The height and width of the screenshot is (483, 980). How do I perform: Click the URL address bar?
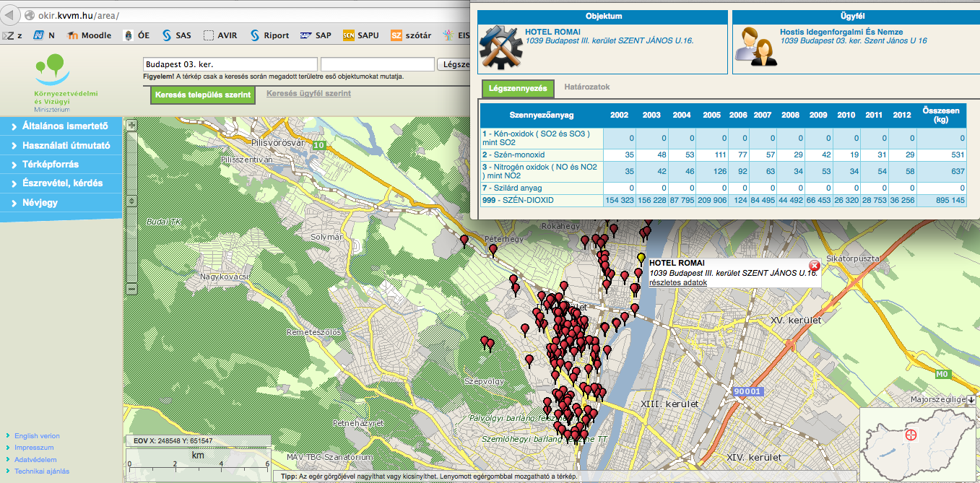tap(246, 15)
